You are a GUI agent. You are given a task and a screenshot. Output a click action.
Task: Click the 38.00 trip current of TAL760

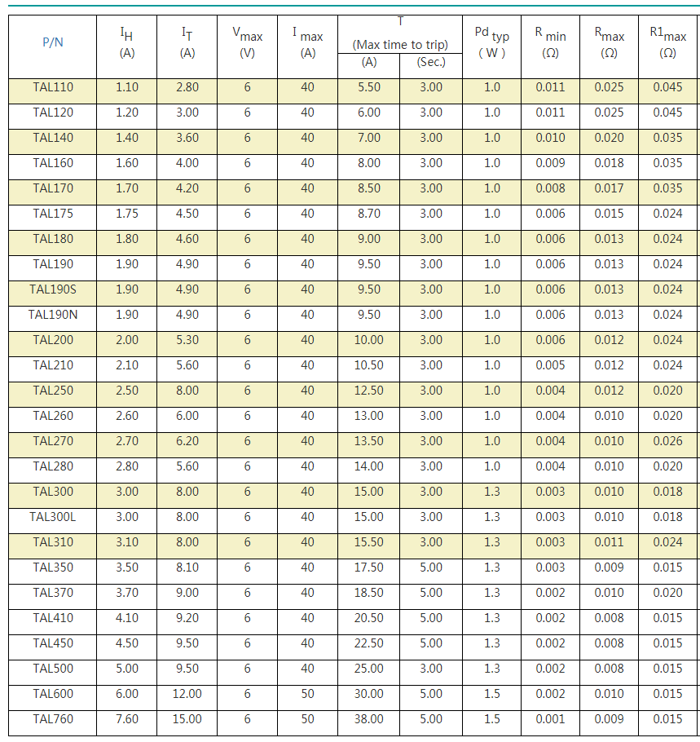(x=369, y=719)
